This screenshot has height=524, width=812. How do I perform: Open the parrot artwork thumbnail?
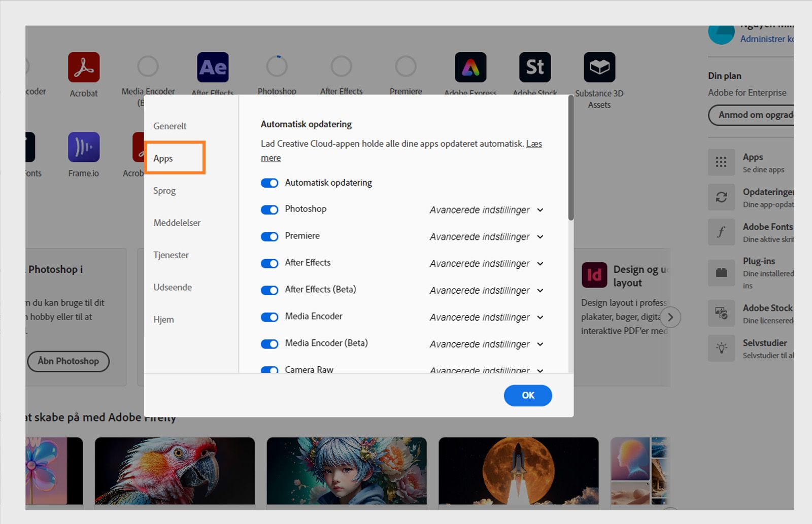click(175, 472)
